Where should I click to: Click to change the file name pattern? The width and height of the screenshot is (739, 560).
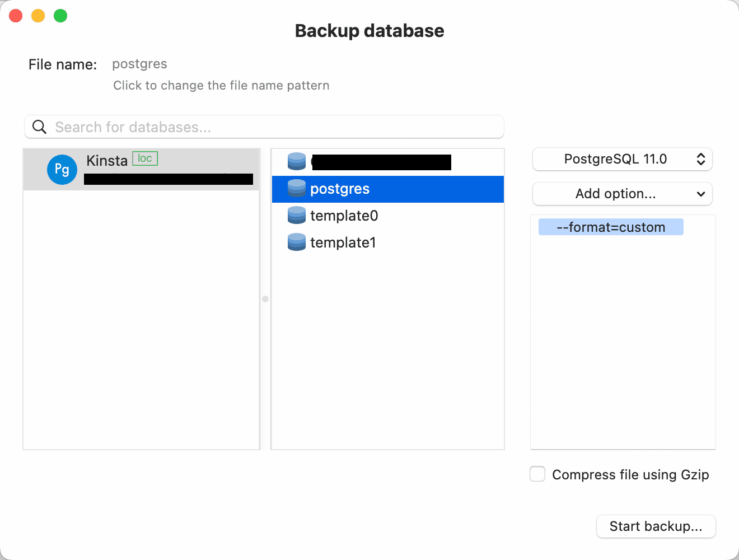pyautogui.click(x=221, y=85)
